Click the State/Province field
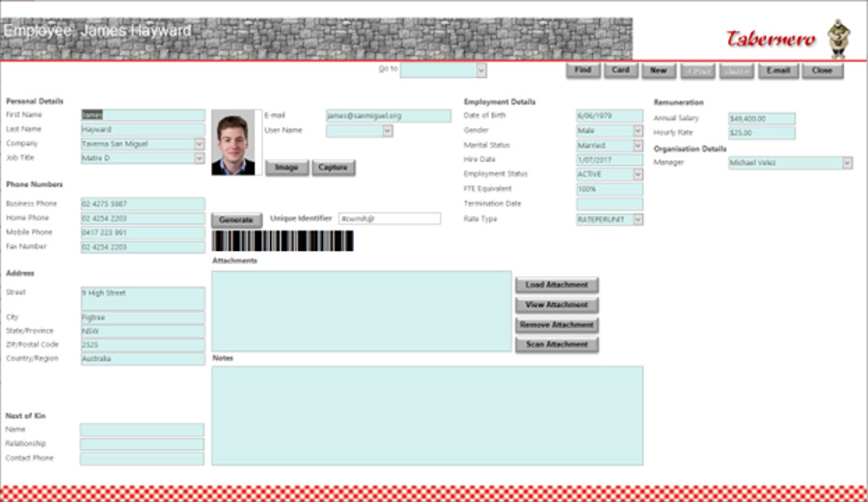 point(143,331)
